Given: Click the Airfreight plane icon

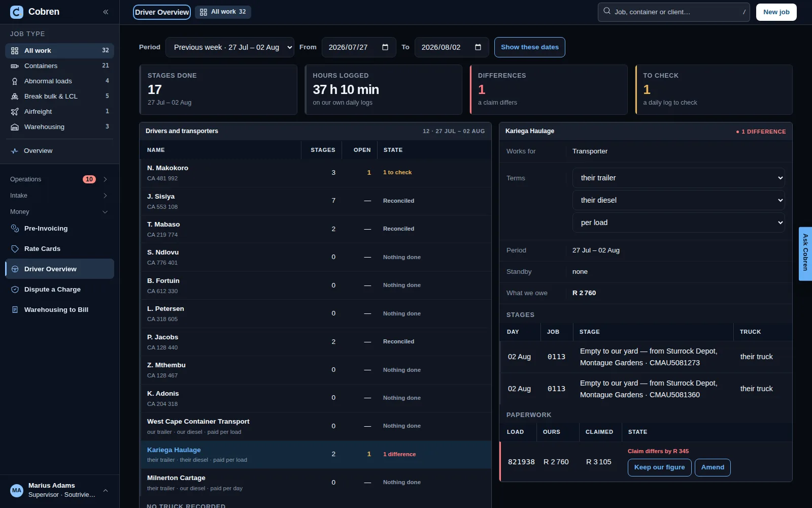Looking at the screenshot, I should pos(15,112).
